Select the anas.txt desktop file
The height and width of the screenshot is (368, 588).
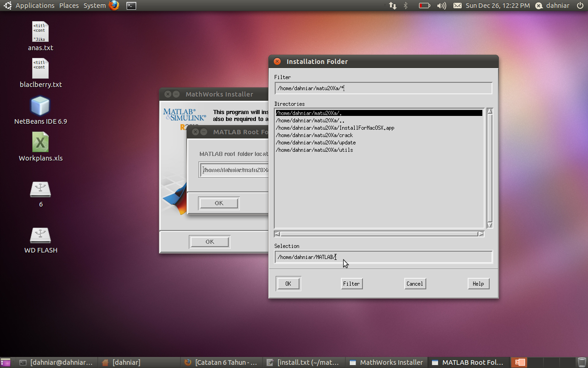40,36
